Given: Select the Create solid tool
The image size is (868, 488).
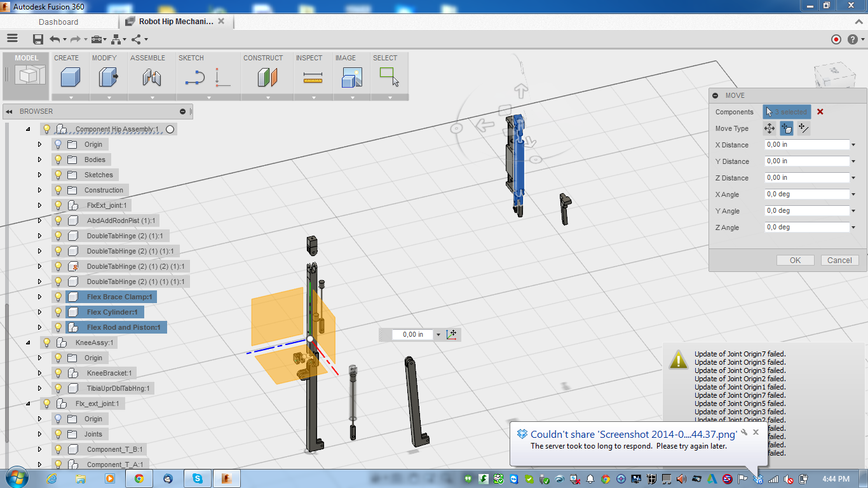Looking at the screenshot, I should [70, 78].
